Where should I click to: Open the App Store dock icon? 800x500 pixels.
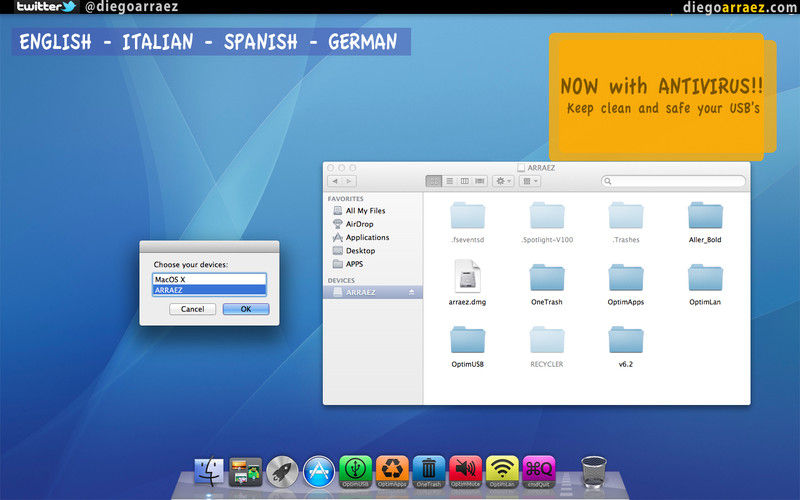pyautogui.click(x=319, y=471)
